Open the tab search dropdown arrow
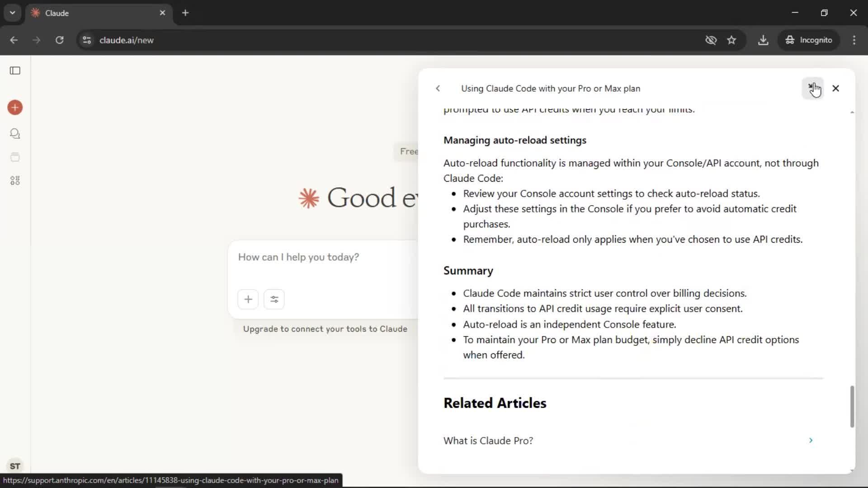The width and height of the screenshot is (868, 488). tap(13, 13)
